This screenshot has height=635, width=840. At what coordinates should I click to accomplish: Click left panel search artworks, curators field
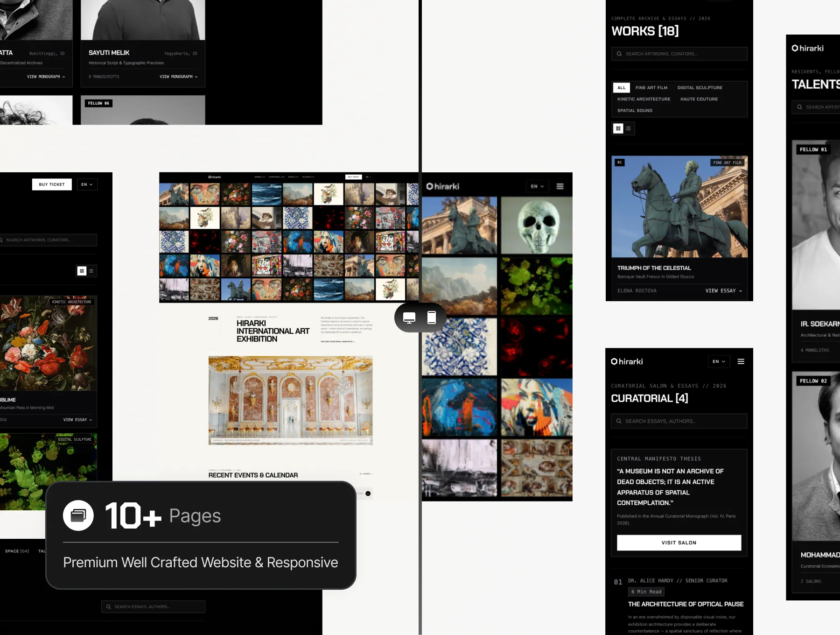[48, 240]
